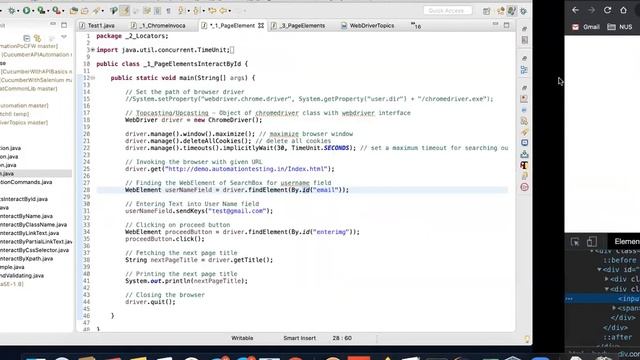Open the NUS bookmarks folder in Chrome
640x360 pixels.
click(620, 27)
